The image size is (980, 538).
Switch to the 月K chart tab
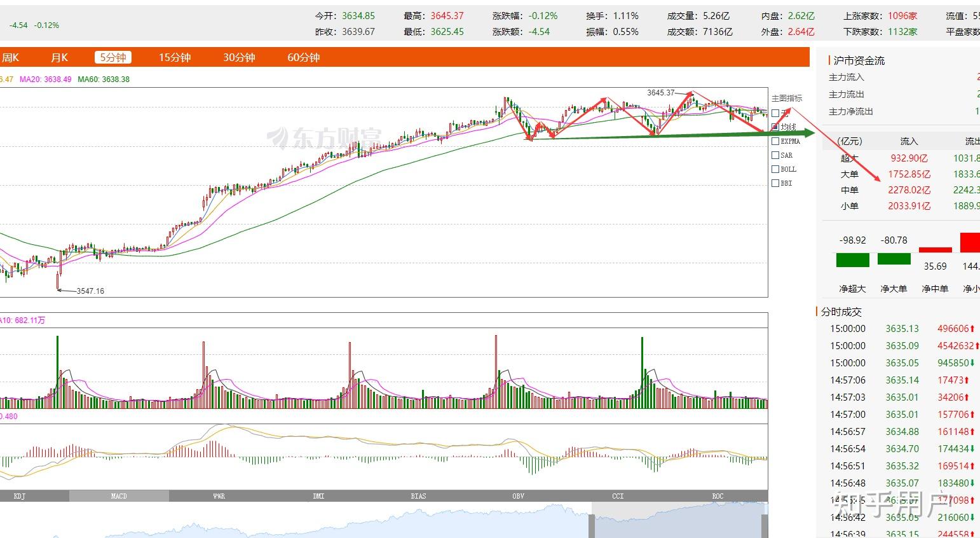(x=59, y=58)
